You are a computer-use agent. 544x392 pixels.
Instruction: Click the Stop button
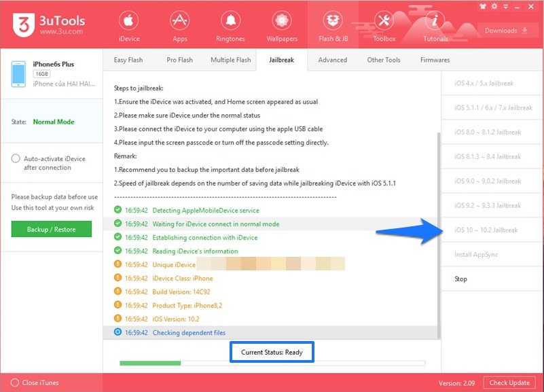492,279
